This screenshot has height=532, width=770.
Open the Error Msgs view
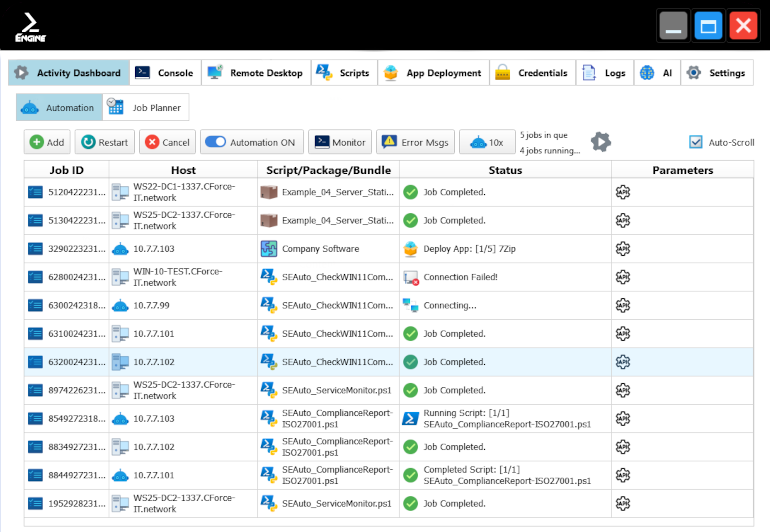coord(415,142)
